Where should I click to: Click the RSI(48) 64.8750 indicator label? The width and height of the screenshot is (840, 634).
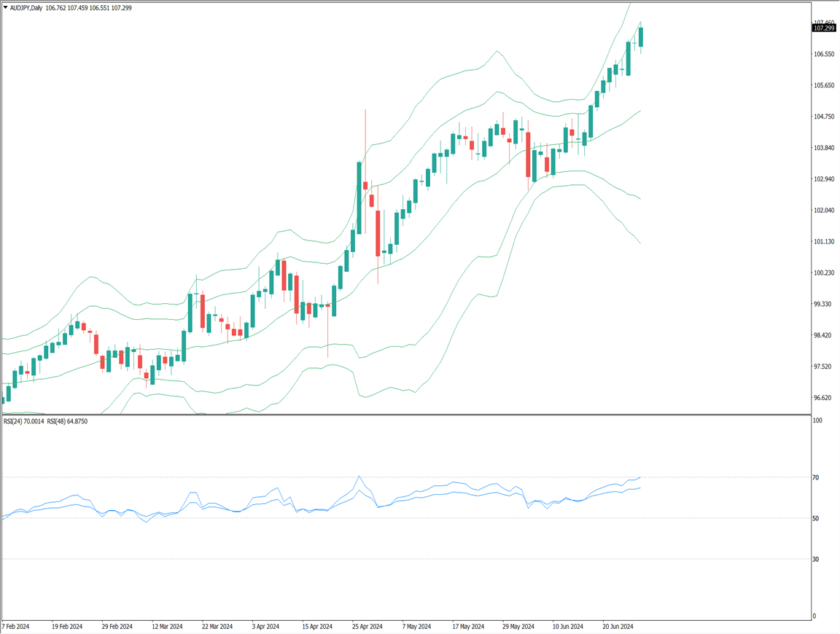pos(67,421)
